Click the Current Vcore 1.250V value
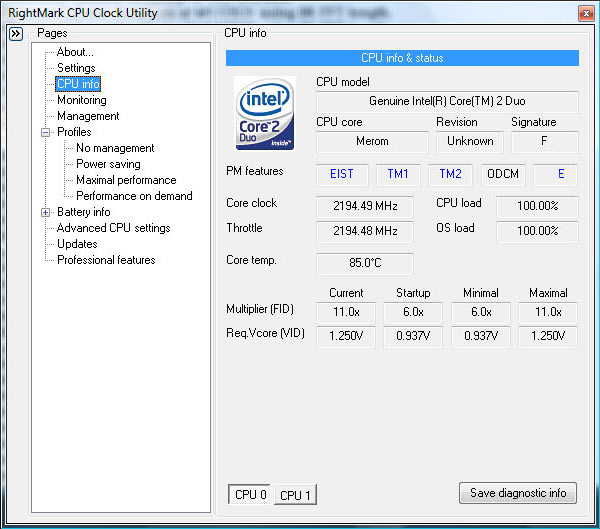Image resolution: width=600 pixels, height=529 pixels. tap(346, 336)
